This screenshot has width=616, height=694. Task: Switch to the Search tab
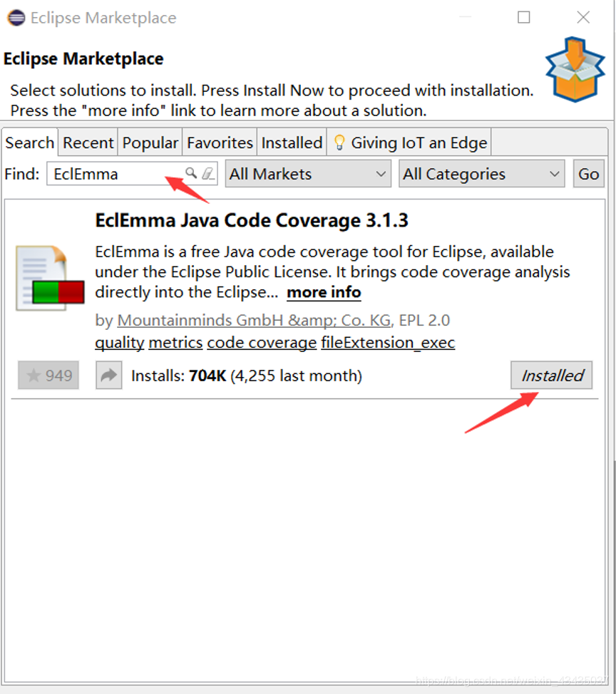click(x=30, y=143)
